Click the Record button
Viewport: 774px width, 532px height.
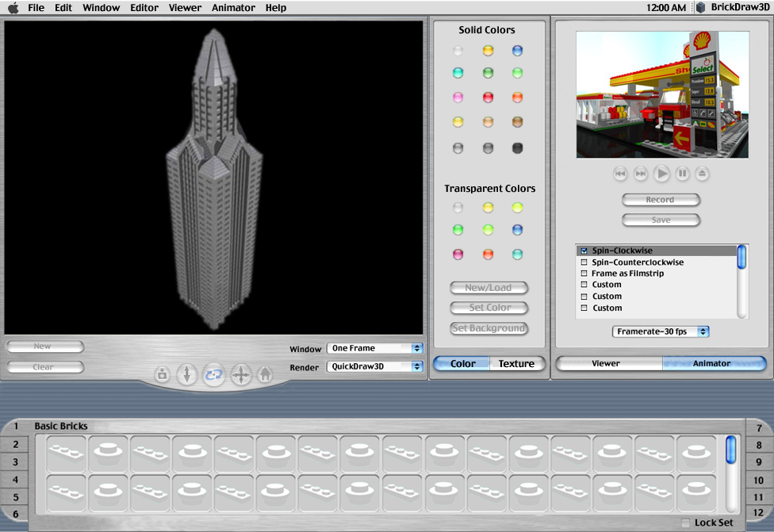coord(661,199)
